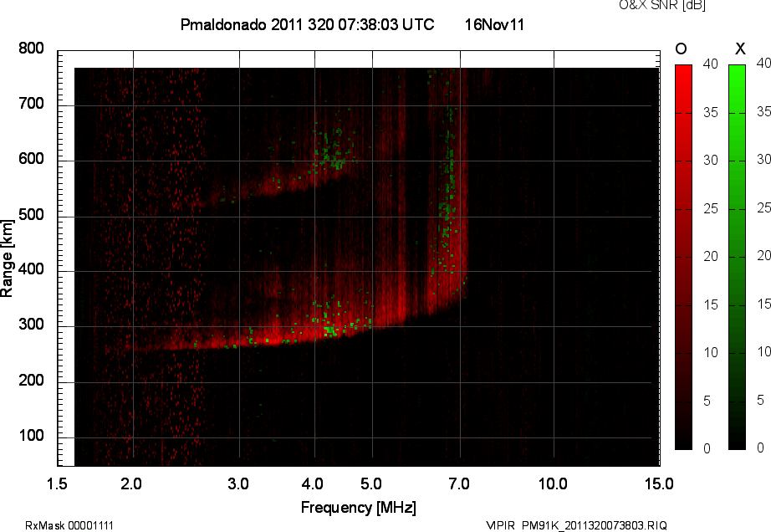Viewport: 771px width, 532px height.
Task: Click the green X-mode cluster near 4.2 MHz, 300 km
Action: point(330,329)
